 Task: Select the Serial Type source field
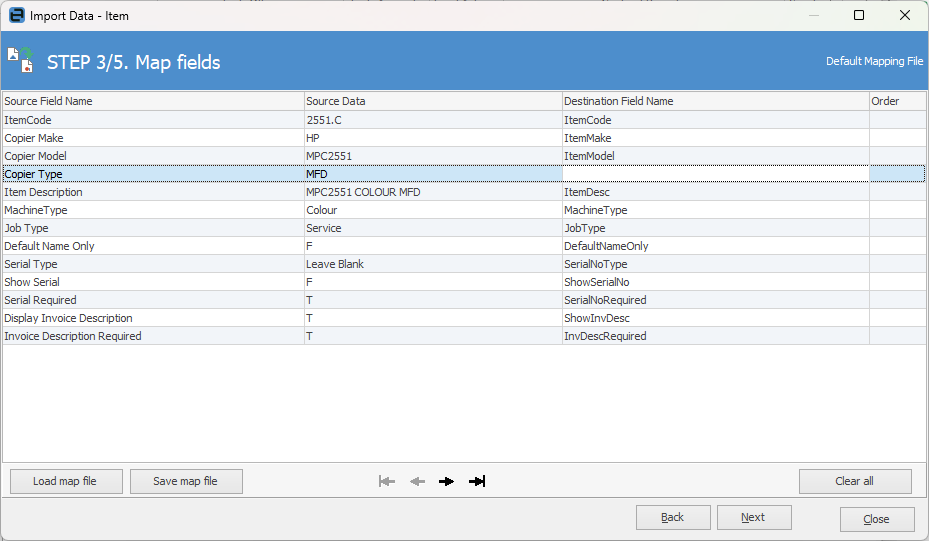tap(153, 264)
